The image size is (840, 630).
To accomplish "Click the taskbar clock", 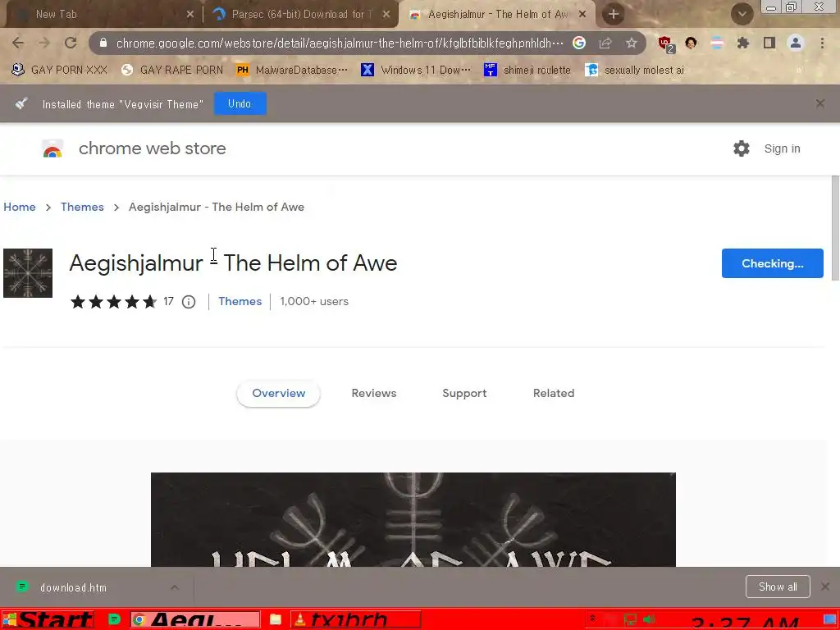I will point(745,622).
